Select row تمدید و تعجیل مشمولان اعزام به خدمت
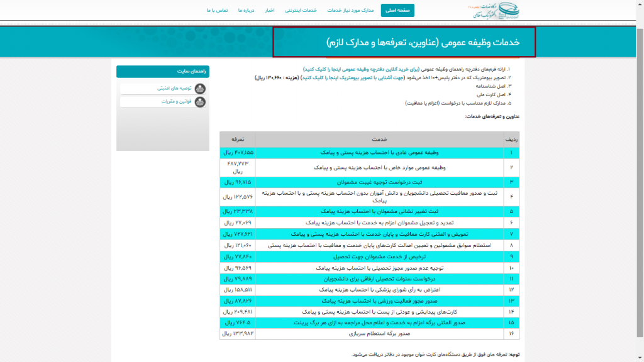This screenshot has width=644, height=362. (369, 222)
